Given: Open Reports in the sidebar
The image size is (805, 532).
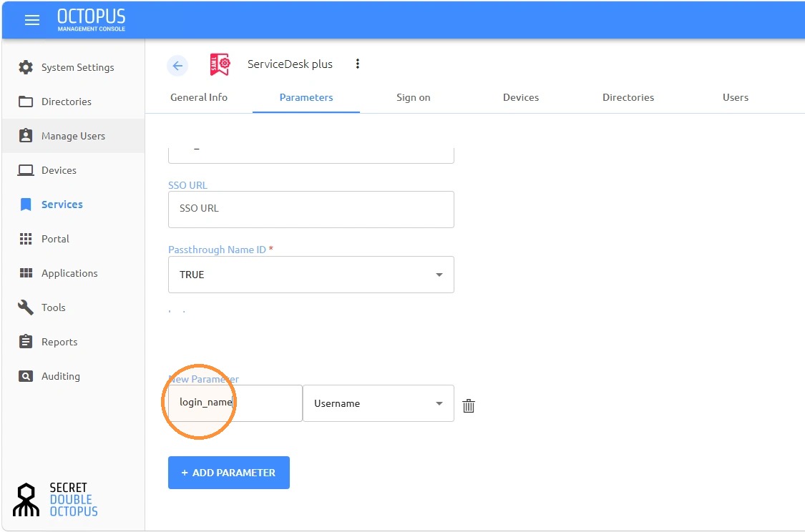Looking at the screenshot, I should click(74, 342).
